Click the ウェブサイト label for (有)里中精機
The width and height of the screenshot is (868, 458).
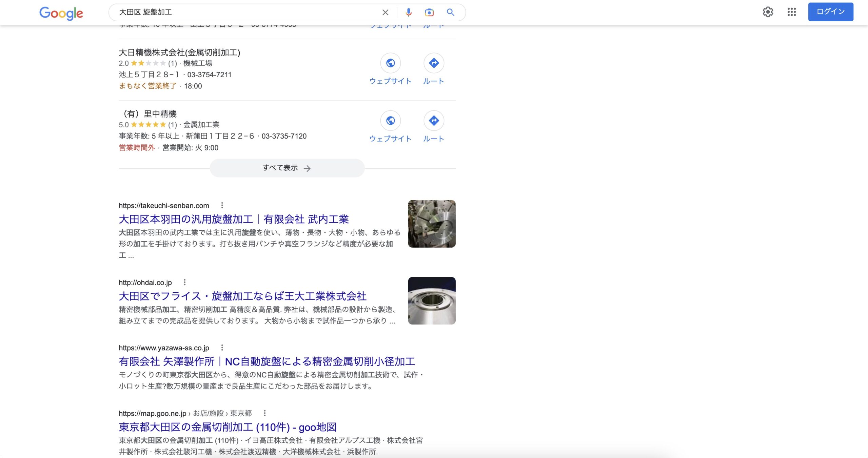[390, 139]
